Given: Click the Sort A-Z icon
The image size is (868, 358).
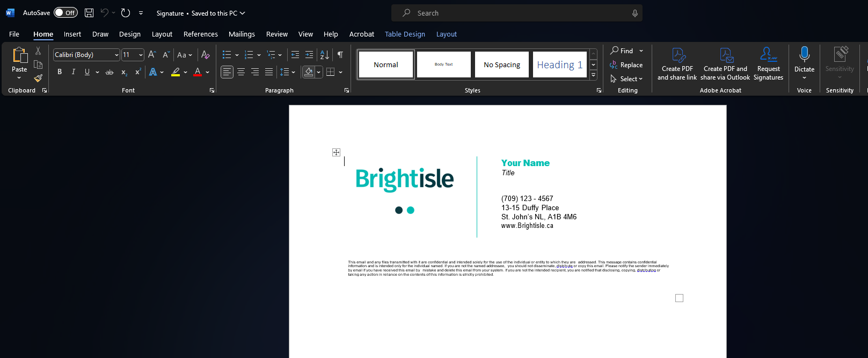Looking at the screenshot, I should pyautogui.click(x=325, y=55).
